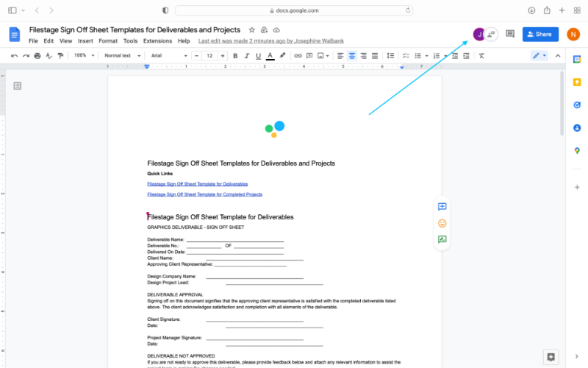The image size is (588, 368).
Task: Increase the font size
Action: click(223, 56)
